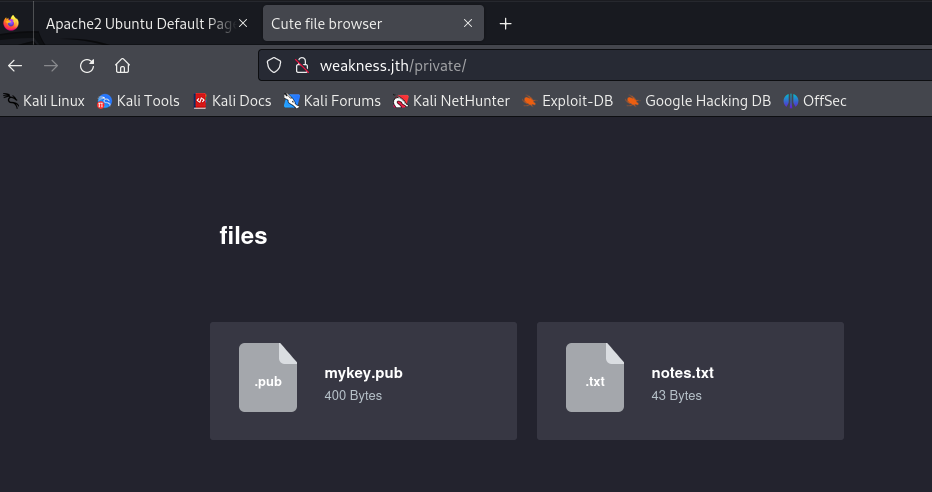
Task: Close the Cute file browser tab
Action: coord(468,23)
